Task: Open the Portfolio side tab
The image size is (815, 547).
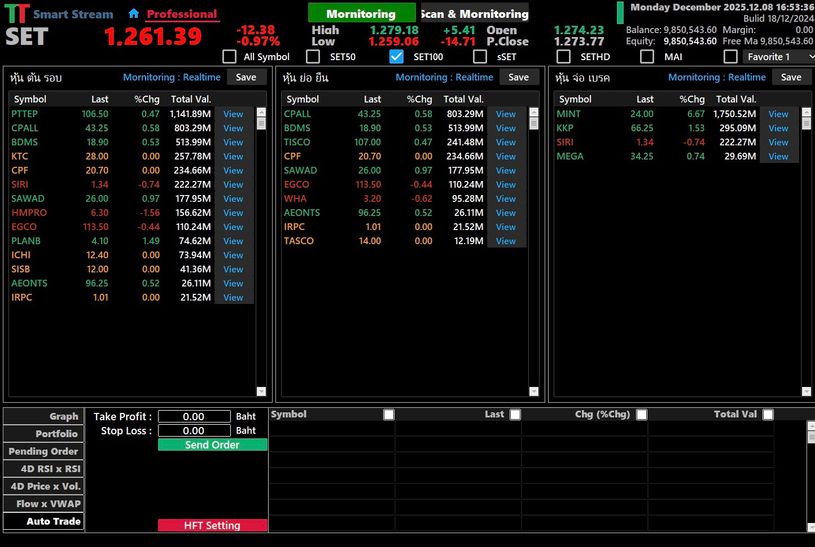Action: point(43,434)
